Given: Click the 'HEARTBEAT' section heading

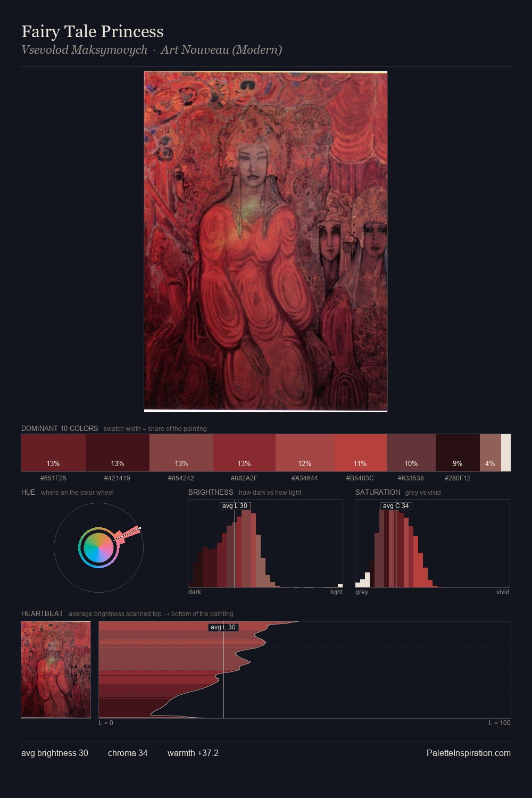Looking at the screenshot, I should [42, 613].
